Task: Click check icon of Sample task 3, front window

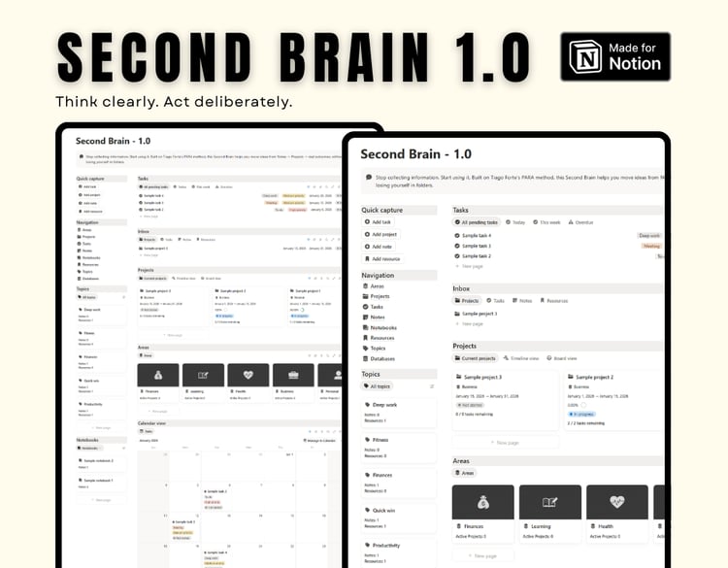Action: 457,246
